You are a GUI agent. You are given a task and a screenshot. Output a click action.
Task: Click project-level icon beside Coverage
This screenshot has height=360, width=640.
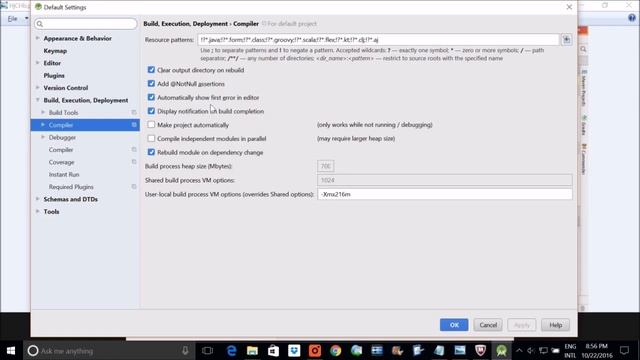[134, 162]
